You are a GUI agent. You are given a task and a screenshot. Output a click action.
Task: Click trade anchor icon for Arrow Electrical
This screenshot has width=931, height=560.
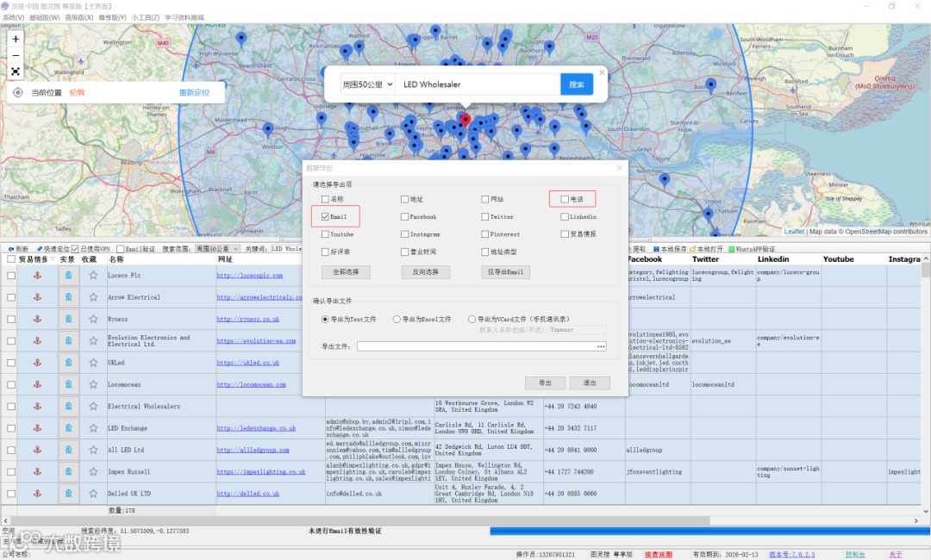click(x=37, y=297)
